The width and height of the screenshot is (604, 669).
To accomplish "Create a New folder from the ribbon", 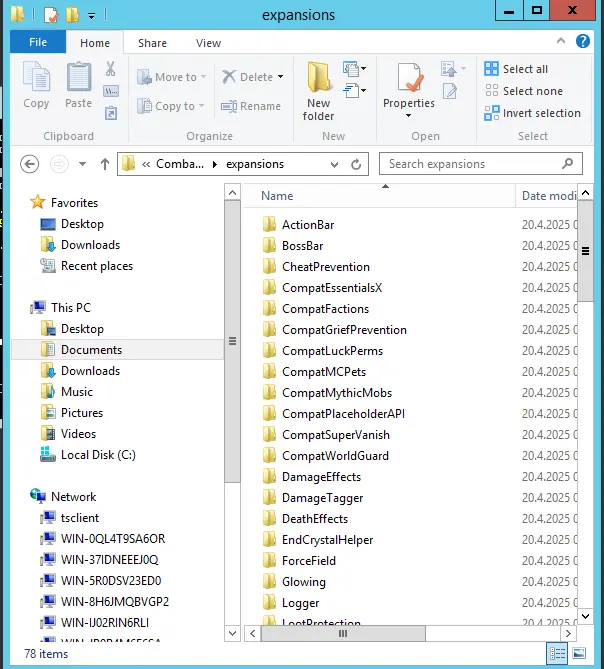I will click(x=318, y=91).
